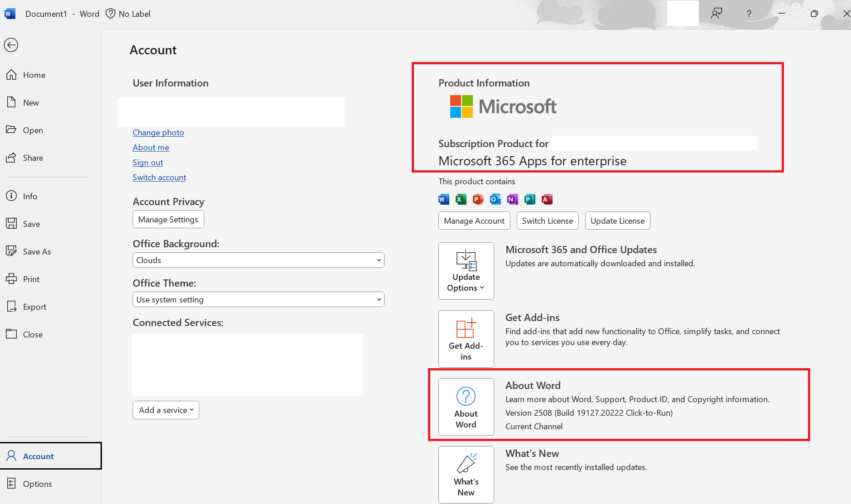
Task: Click the Switch account link
Action: click(159, 177)
